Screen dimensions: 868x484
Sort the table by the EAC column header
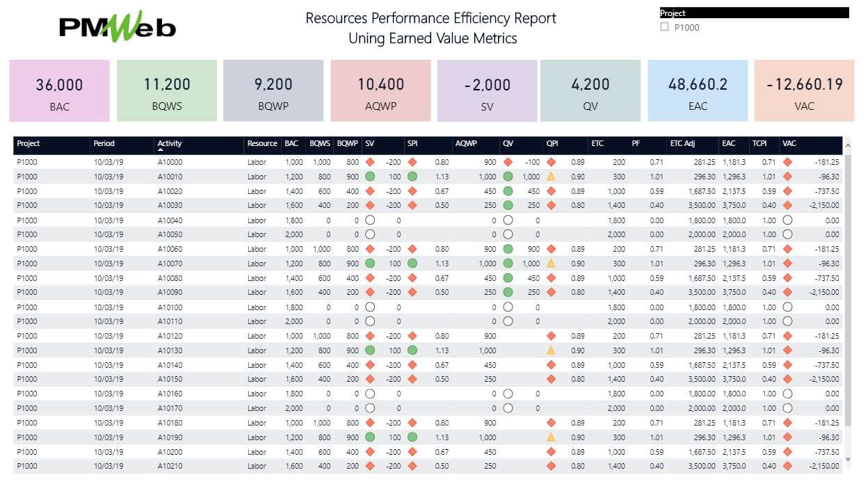coord(729,144)
